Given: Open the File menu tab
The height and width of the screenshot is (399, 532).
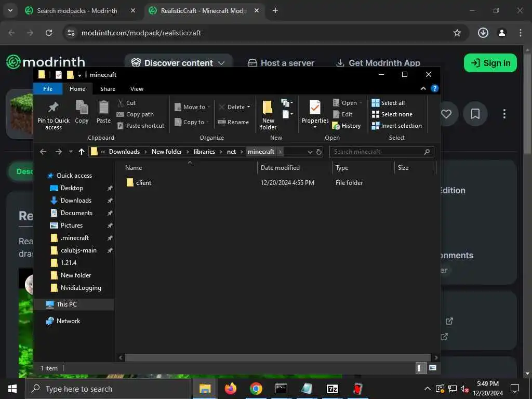Looking at the screenshot, I should (x=48, y=89).
